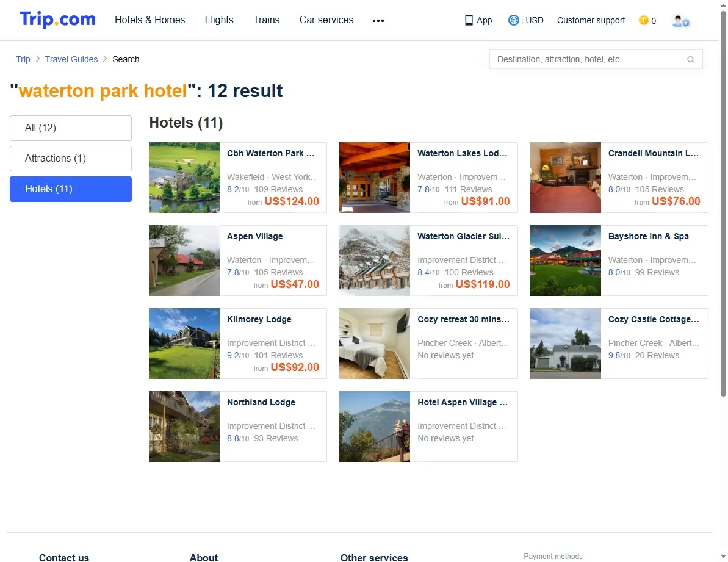The image size is (728, 562).
Task: Click Cbh Waterton Park hotel title
Action: [271, 154]
